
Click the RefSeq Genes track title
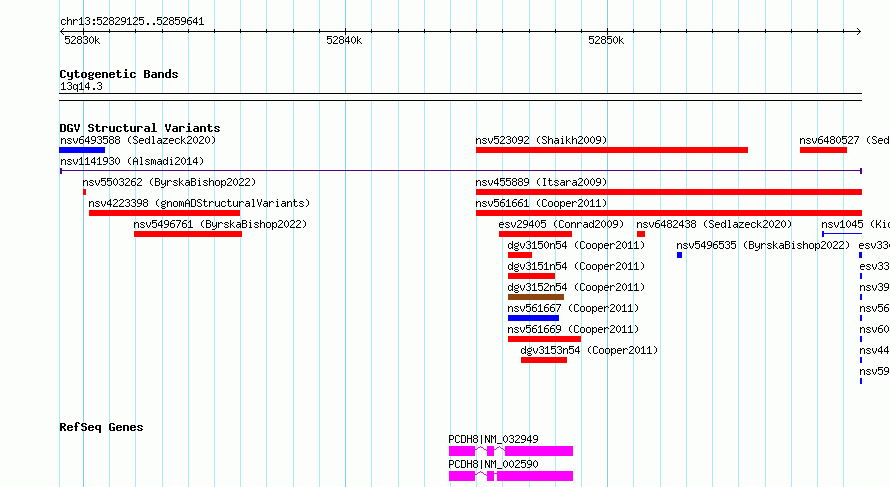point(101,427)
